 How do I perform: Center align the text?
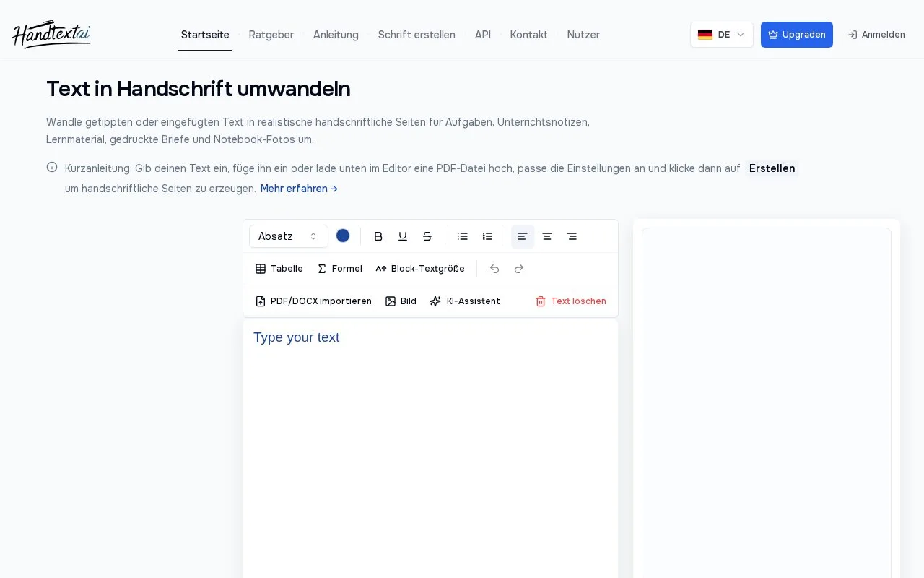(x=547, y=236)
